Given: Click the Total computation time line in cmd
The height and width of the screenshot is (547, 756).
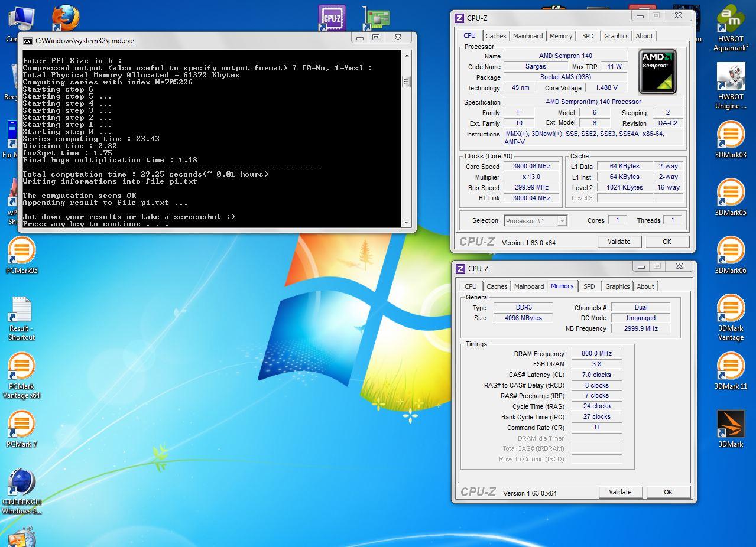Looking at the screenshot, I should tap(145, 174).
